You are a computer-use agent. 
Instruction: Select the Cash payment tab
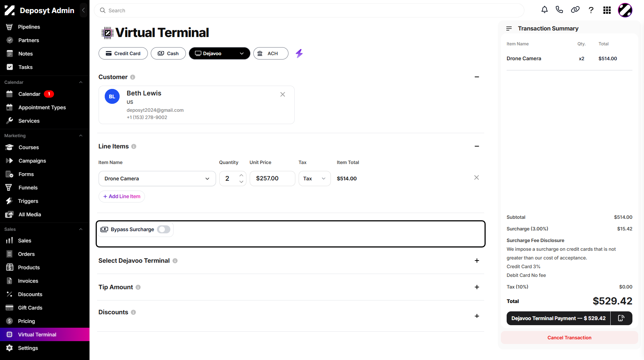pos(168,53)
